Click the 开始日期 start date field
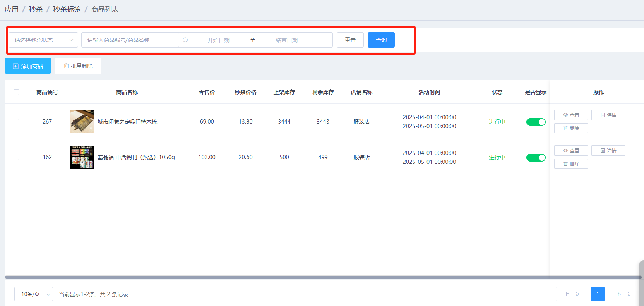Viewport: 644px width, 306px height. pyautogui.click(x=218, y=40)
